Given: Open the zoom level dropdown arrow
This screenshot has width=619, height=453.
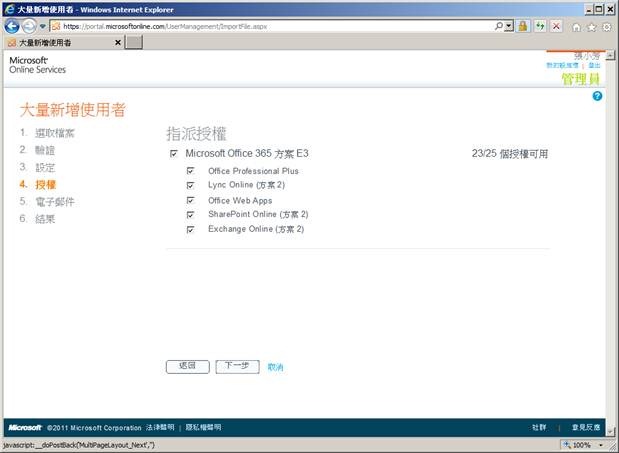Looking at the screenshot, I should click(601, 446).
